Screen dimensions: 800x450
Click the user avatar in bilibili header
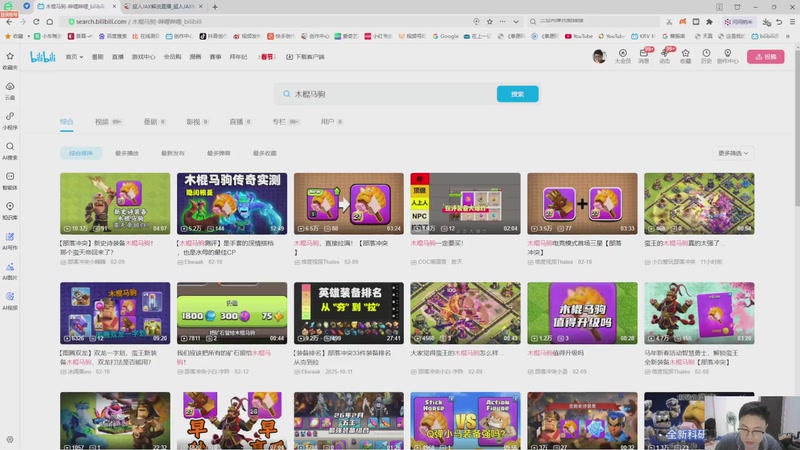599,56
